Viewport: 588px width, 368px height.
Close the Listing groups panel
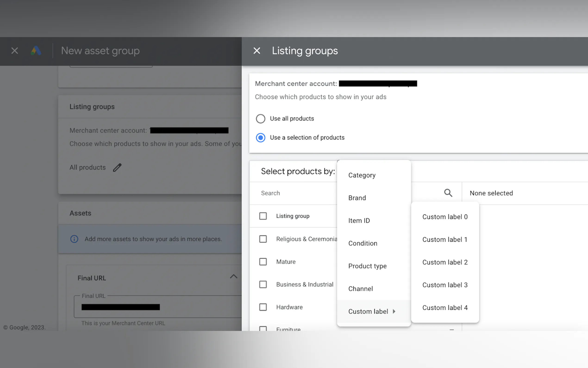257,51
